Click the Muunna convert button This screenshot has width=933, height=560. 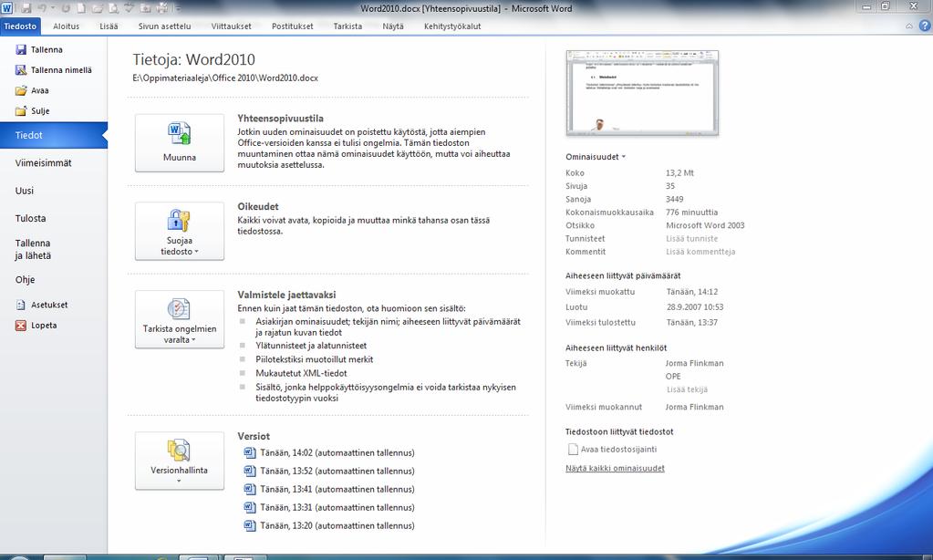(180, 143)
